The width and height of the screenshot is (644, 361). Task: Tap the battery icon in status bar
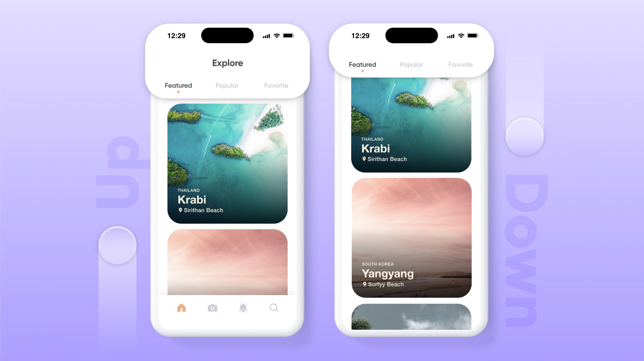point(290,36)
